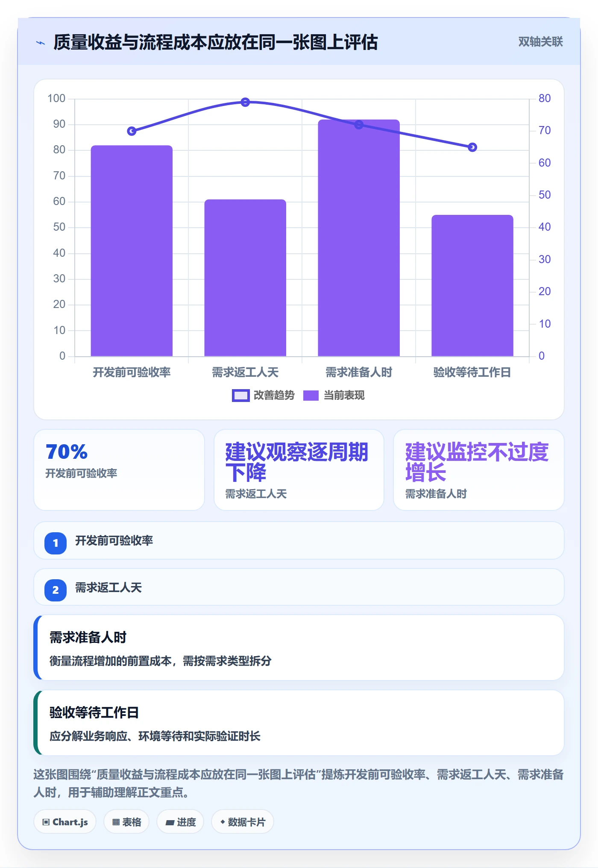Click the 表格 tag
Screen dimensions: 598x868
point(126,822)
